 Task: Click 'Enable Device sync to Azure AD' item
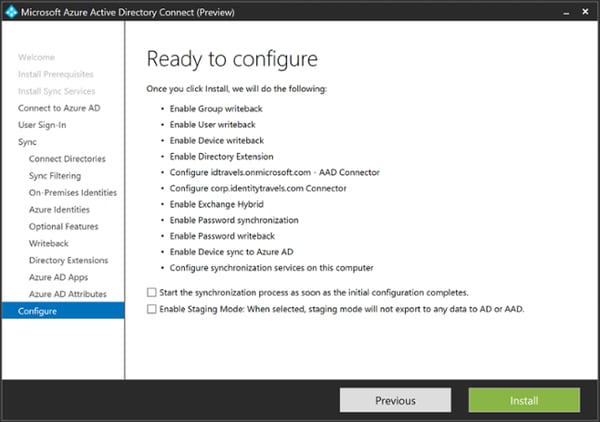pyautogui.click(x=232, y=252)
